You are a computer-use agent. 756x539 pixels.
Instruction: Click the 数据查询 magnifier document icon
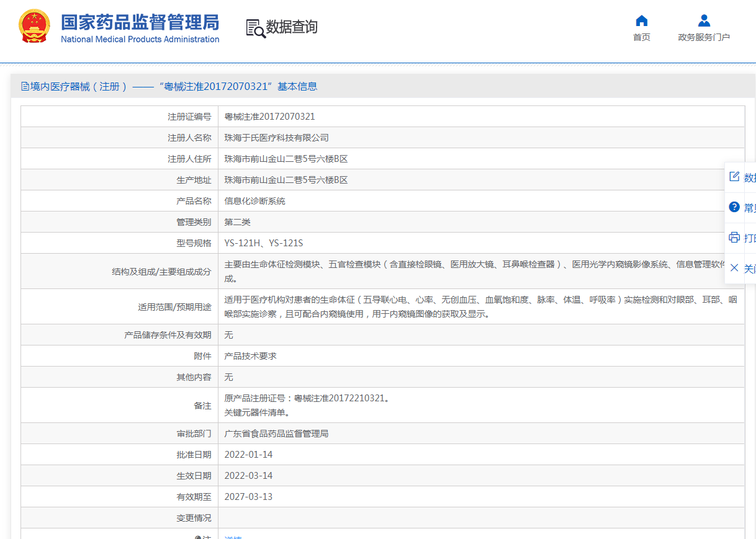tap(255, 29)
